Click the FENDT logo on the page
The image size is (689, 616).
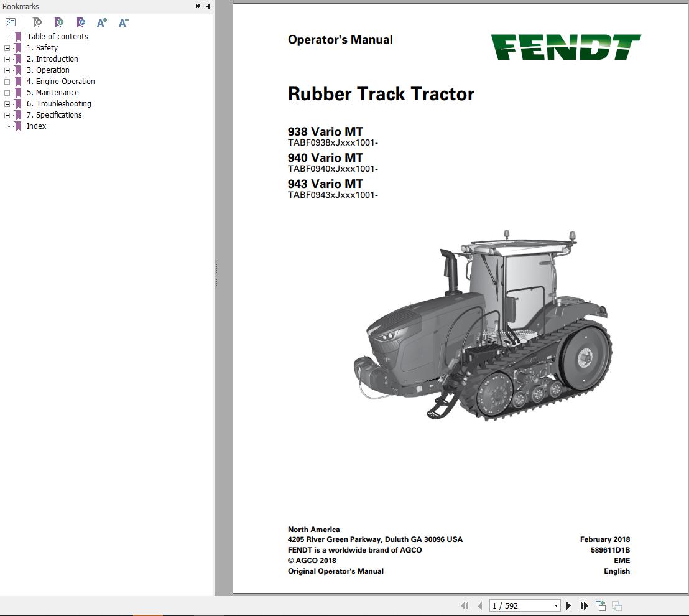565,47
